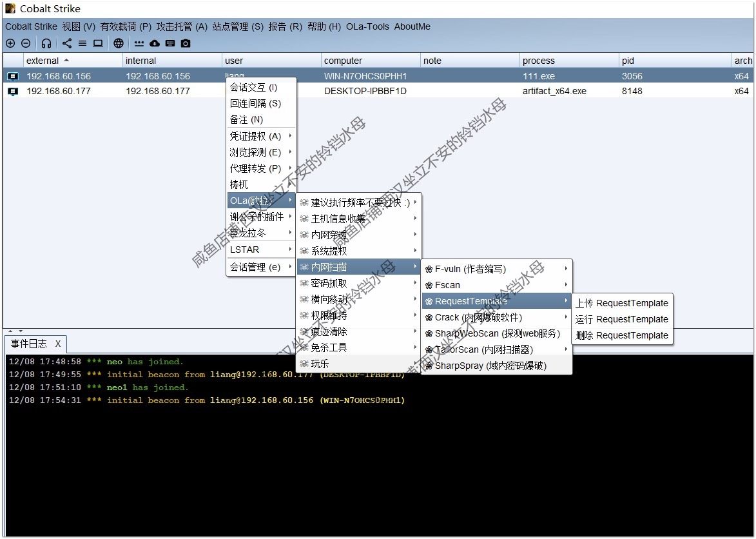Click the cloud download icon

tap(155, 43)
